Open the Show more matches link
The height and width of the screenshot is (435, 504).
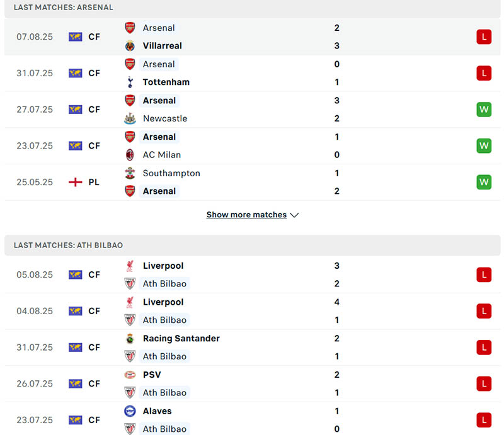246,215
